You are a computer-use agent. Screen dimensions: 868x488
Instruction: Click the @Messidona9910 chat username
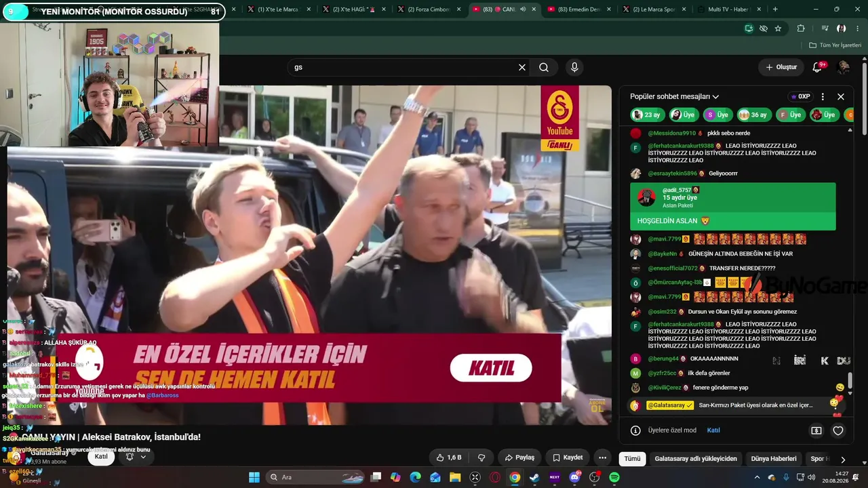point(672,134)
